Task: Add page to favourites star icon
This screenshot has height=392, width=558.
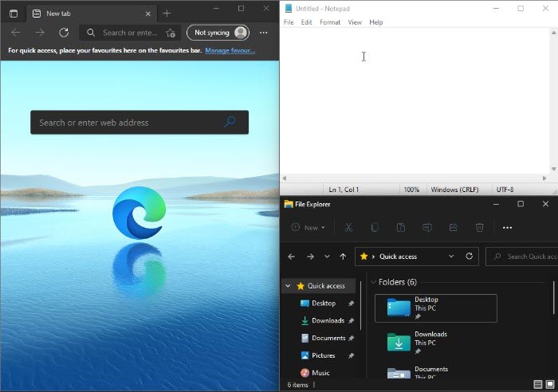Action: tap(171, 33)
